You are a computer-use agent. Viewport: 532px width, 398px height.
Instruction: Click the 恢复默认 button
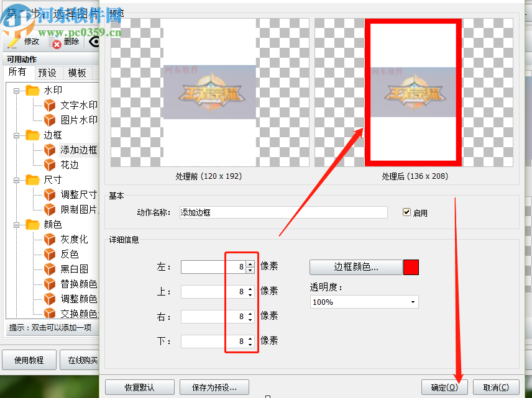[x=140, y=387]
